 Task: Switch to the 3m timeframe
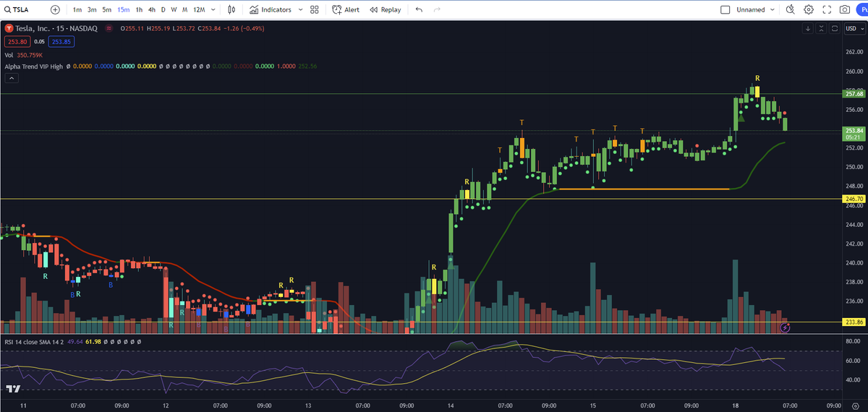[x=92, y=10]
